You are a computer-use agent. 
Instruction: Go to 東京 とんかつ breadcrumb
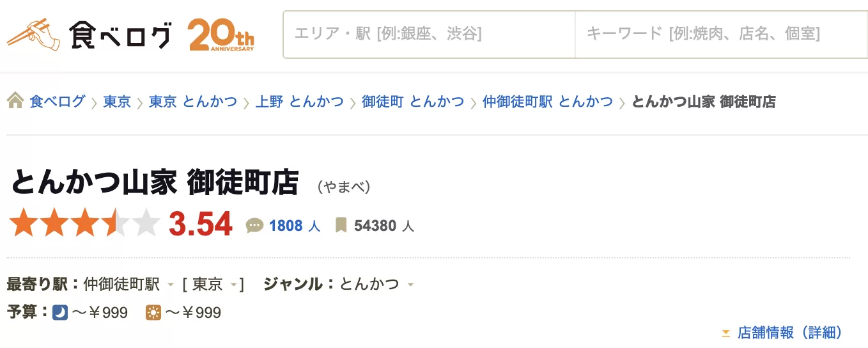tap(193, 101)
